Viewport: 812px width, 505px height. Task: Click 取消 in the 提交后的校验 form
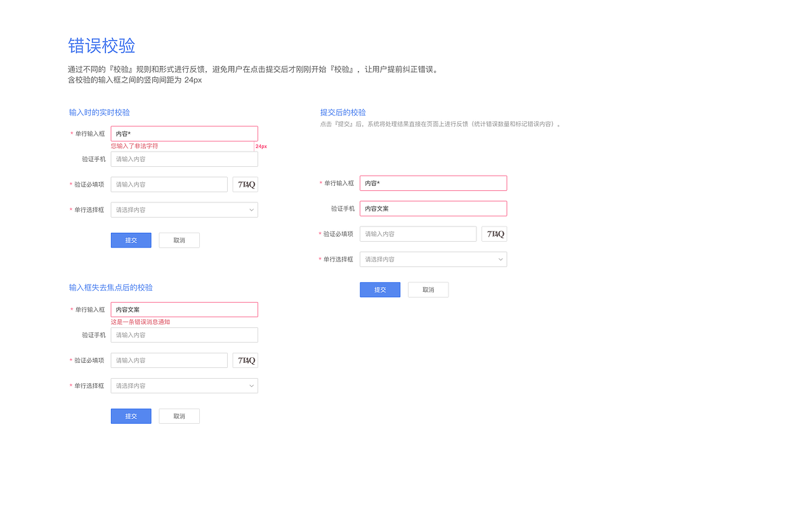(428, 290)
